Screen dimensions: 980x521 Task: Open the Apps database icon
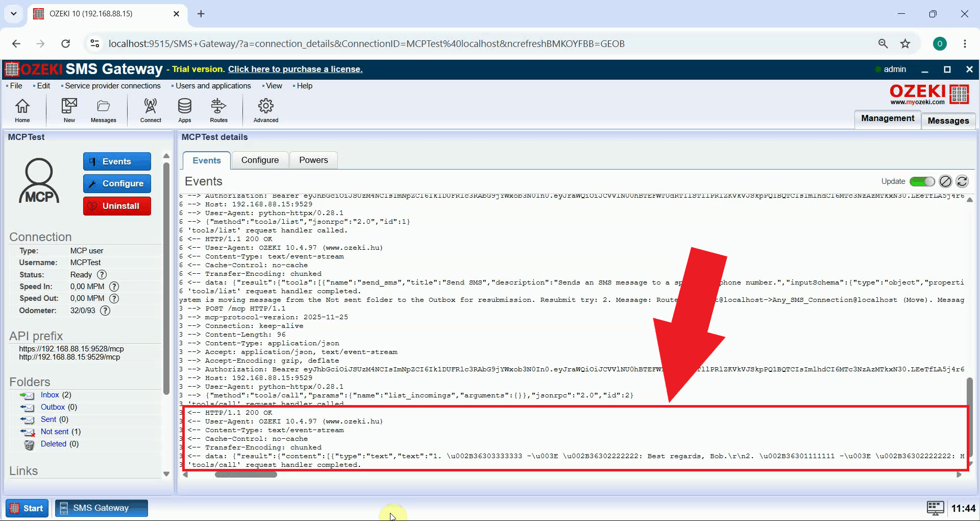(x=185, y=110)
